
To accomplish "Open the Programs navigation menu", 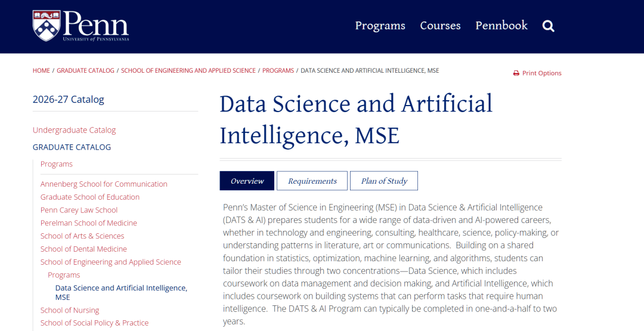I will 380,26.
